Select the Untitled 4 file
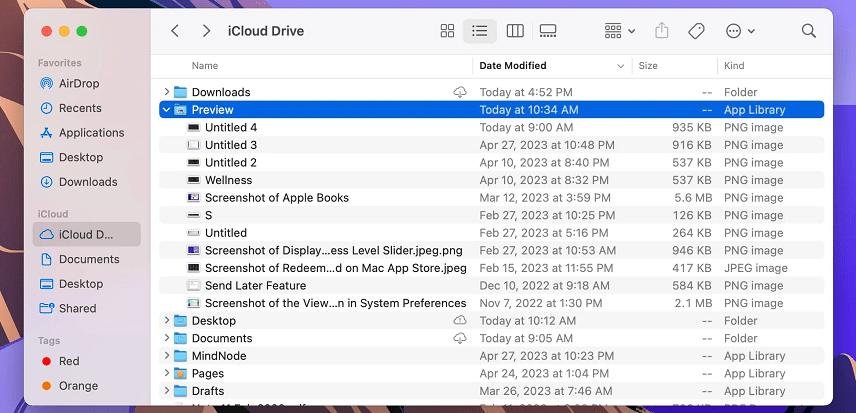856x413 pixels. point(491,127)
